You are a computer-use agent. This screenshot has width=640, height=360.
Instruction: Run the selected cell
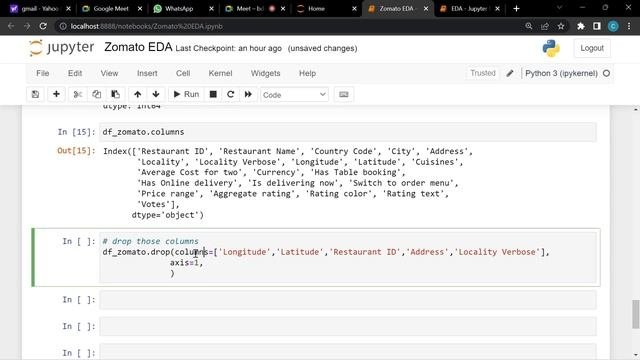coord(186,94)
